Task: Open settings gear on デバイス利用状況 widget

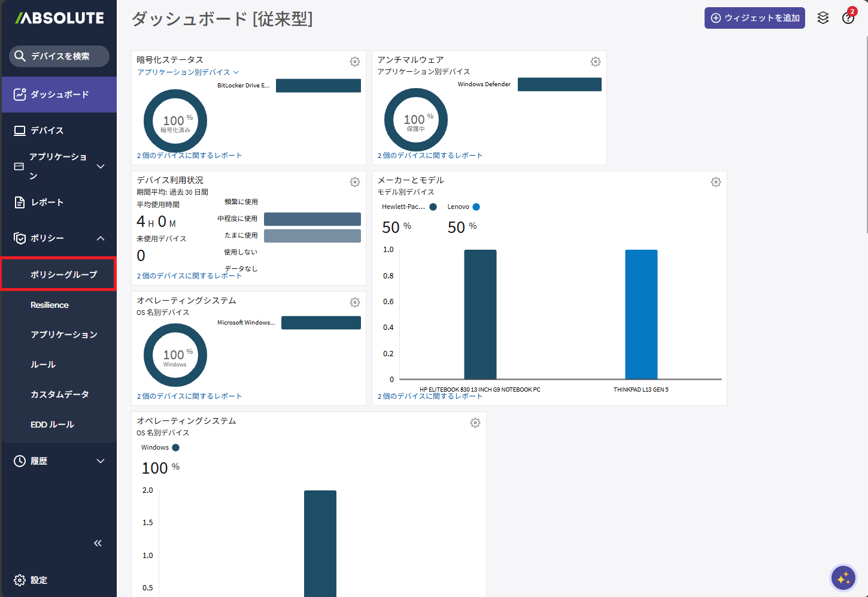Action: point(355,182)
